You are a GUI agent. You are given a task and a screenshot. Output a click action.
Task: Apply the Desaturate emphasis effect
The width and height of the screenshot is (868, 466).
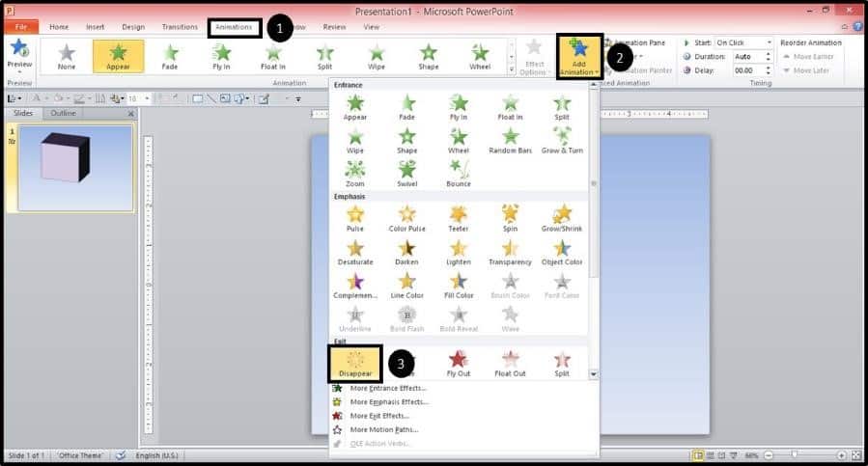pyautogui.click(x=355, y=252)
